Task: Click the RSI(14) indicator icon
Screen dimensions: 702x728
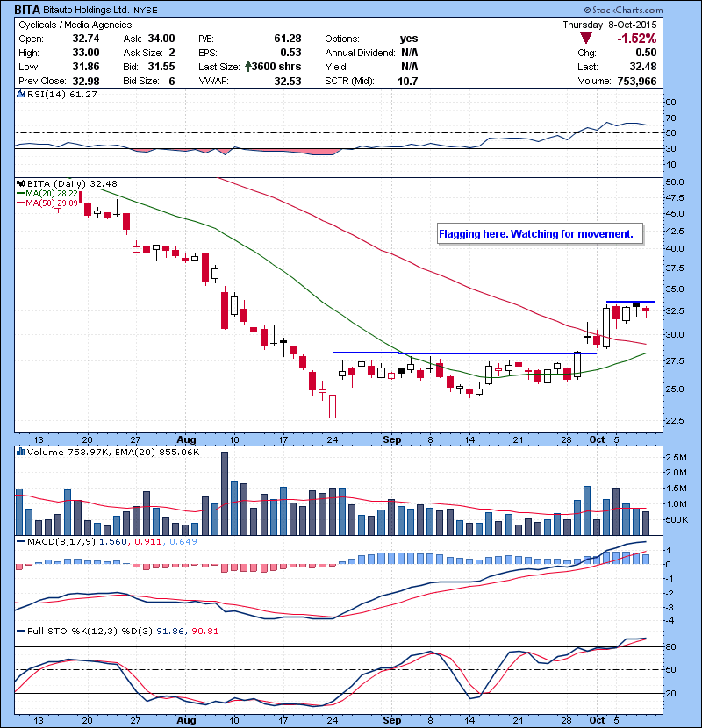Action: [20, 94]
